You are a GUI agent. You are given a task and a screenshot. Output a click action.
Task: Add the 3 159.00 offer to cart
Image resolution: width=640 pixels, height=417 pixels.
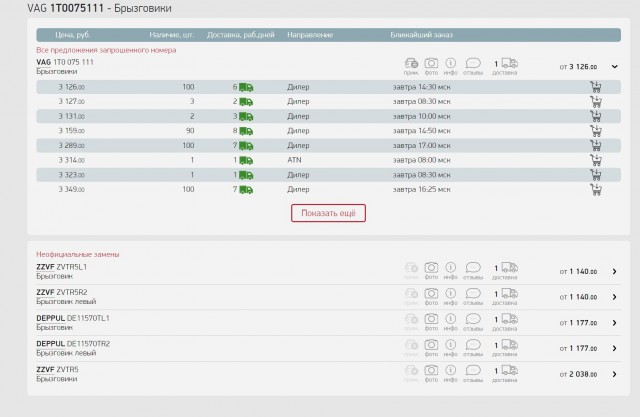(x=596, y=131)
